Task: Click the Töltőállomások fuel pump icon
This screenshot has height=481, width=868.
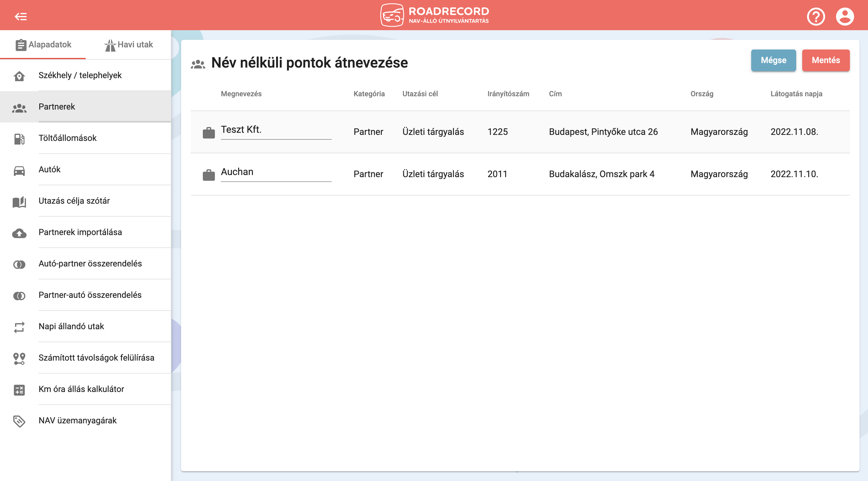Action: point(19,139)
